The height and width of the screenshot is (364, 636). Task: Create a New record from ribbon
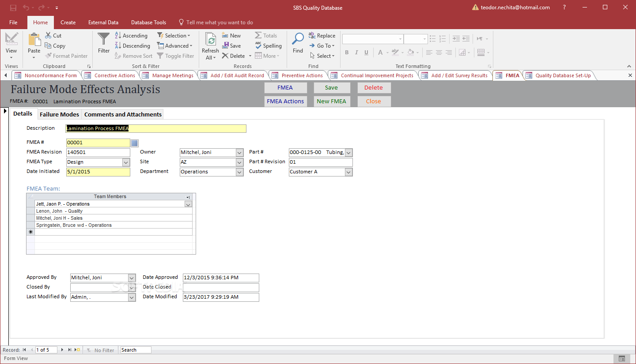tap(231, 36)
